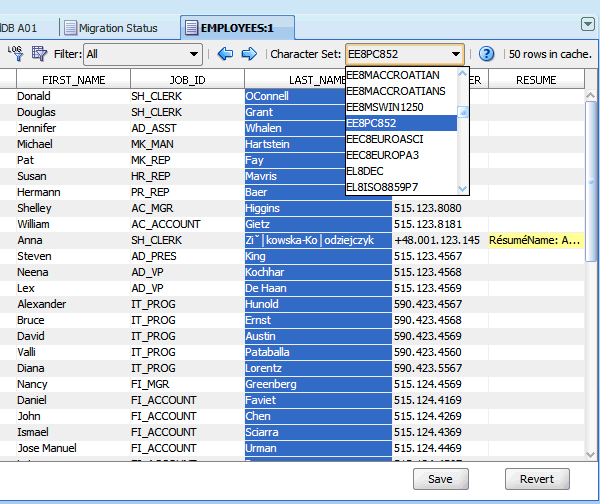Open help with the question mark icon
The height and width of the screenshot is (504, 600).
point(486,54)
